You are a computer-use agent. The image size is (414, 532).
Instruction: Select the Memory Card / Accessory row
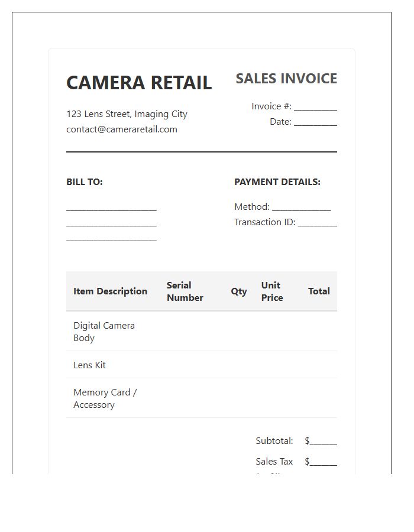pos(202,398)
